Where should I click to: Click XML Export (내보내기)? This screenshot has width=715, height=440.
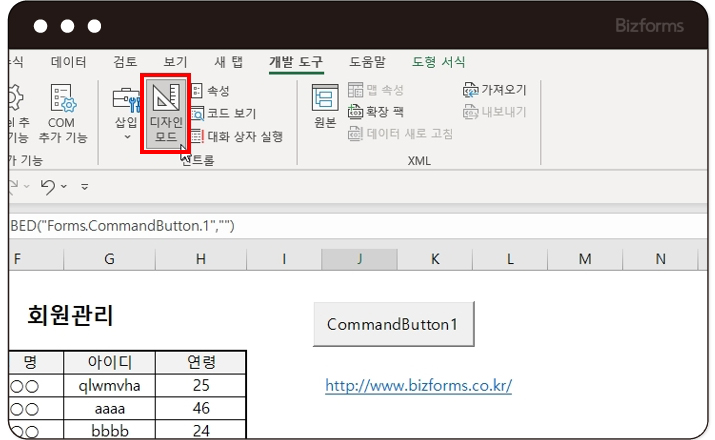click(495, 112)
